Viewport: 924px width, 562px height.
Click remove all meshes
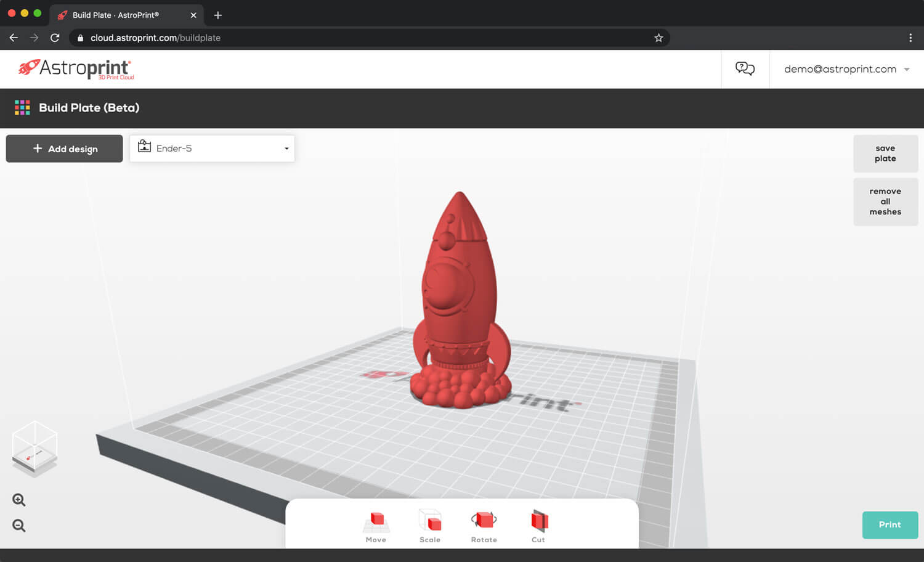click(x=885, y=201)
